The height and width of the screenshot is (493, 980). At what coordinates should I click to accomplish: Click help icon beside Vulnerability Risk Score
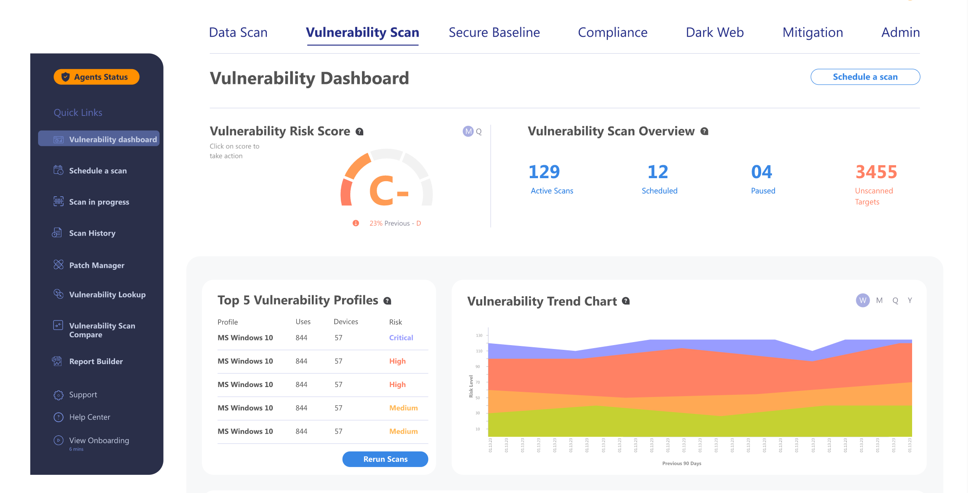(x=359, y=131)
